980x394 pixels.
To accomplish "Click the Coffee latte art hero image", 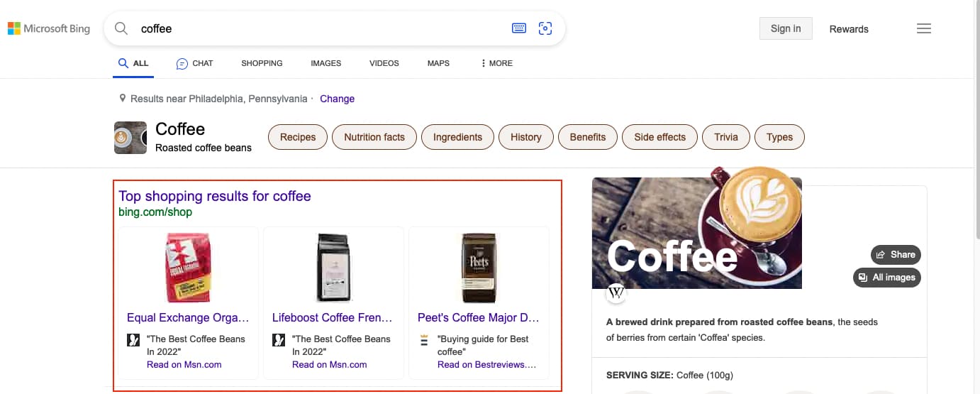I will [x=697, y=227].
